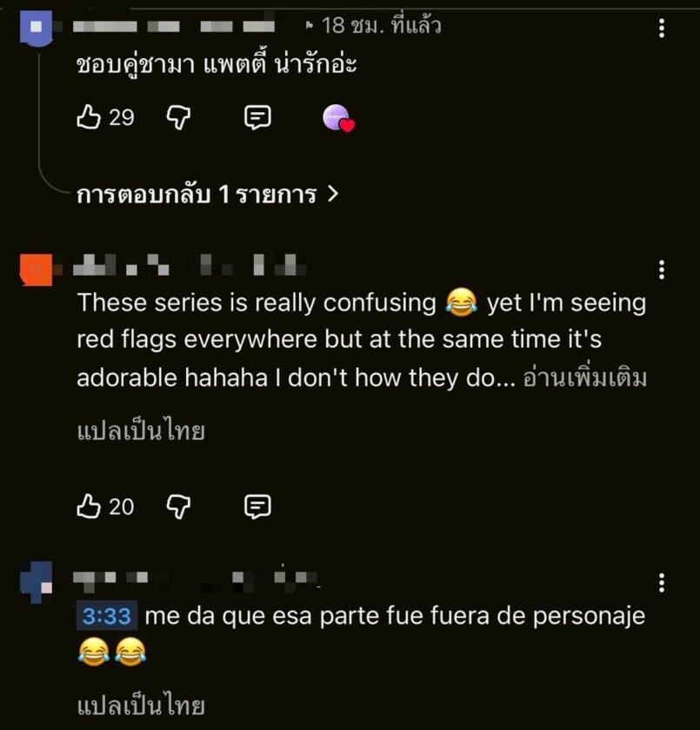
Task: Translate the Spanish comment with แปลเป็นไทย
Action: (141, 706)
